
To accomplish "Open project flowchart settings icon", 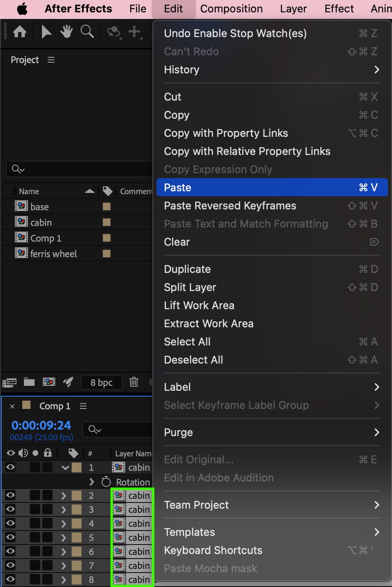I will [x=68, y=382].
